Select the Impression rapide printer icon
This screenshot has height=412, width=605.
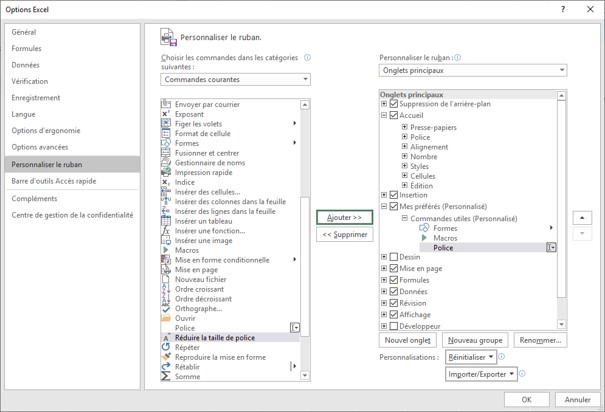tap(166, 172)
